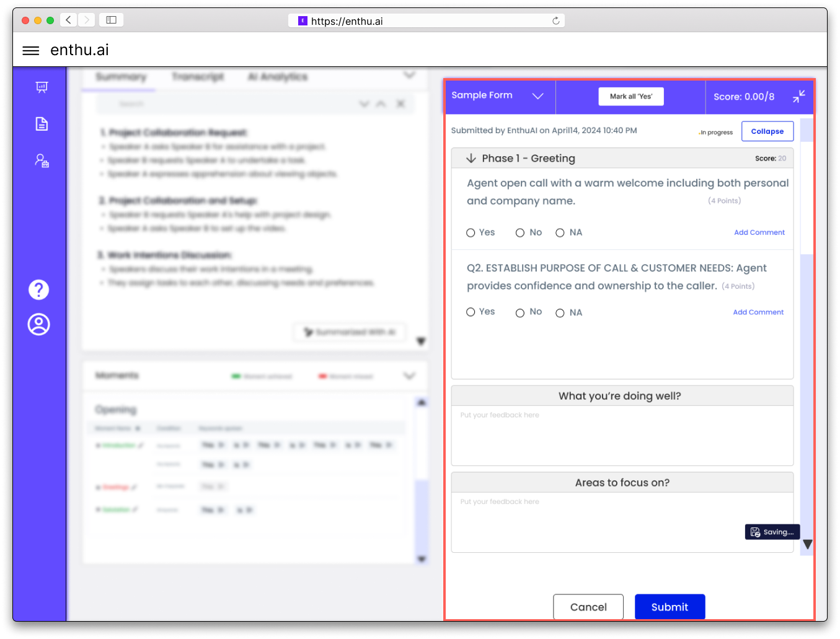
Task: Click the browser back arrow
Action: click(68, 20)
